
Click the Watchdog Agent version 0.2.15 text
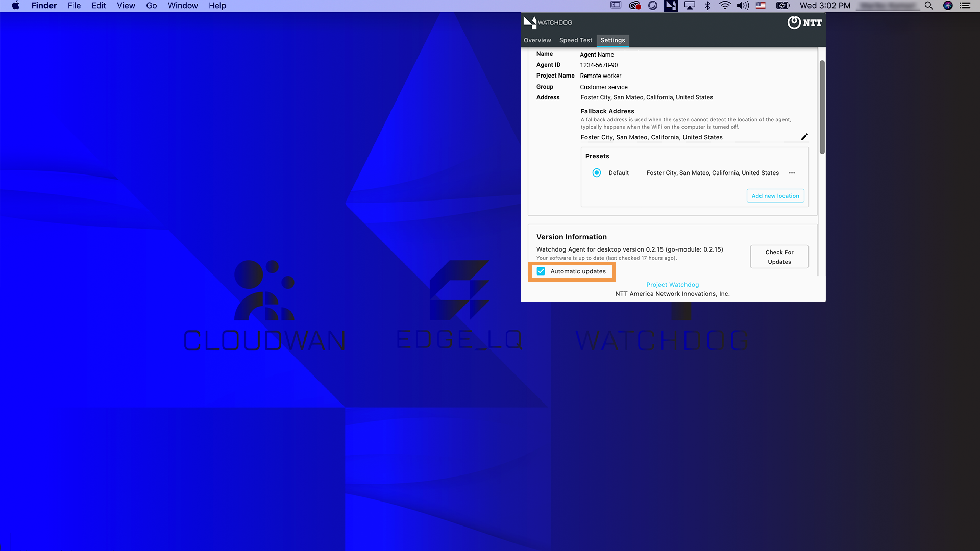point(629,249)
